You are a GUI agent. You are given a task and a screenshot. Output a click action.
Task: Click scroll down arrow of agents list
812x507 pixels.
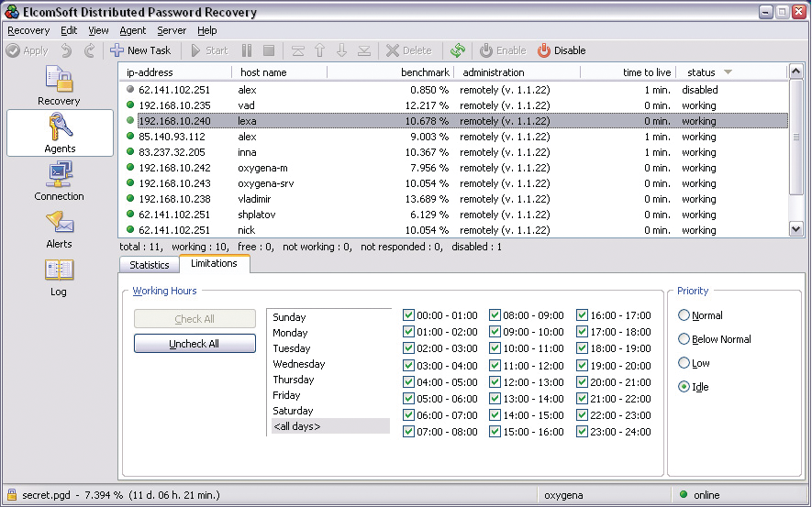pyautogui.click(x=795, y=228)
